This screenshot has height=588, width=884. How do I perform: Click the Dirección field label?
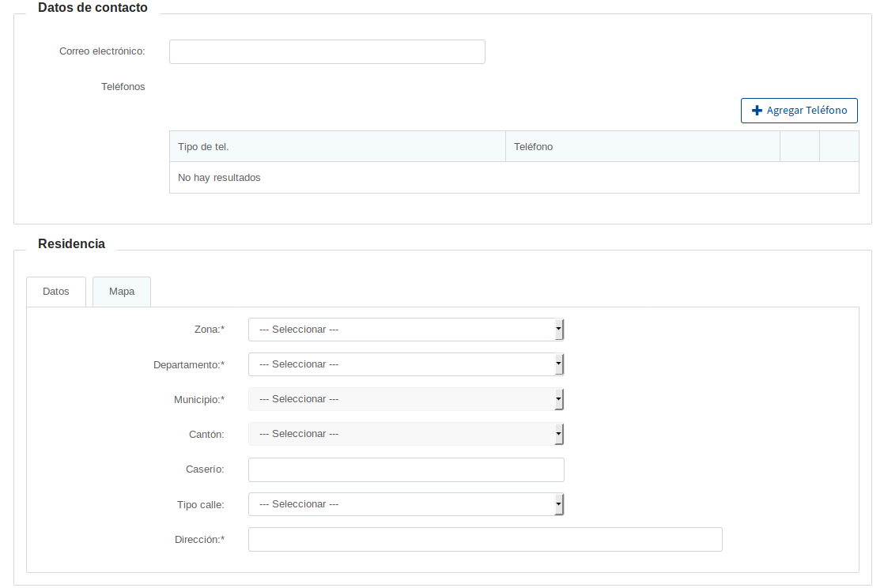[x=199, y=540]
